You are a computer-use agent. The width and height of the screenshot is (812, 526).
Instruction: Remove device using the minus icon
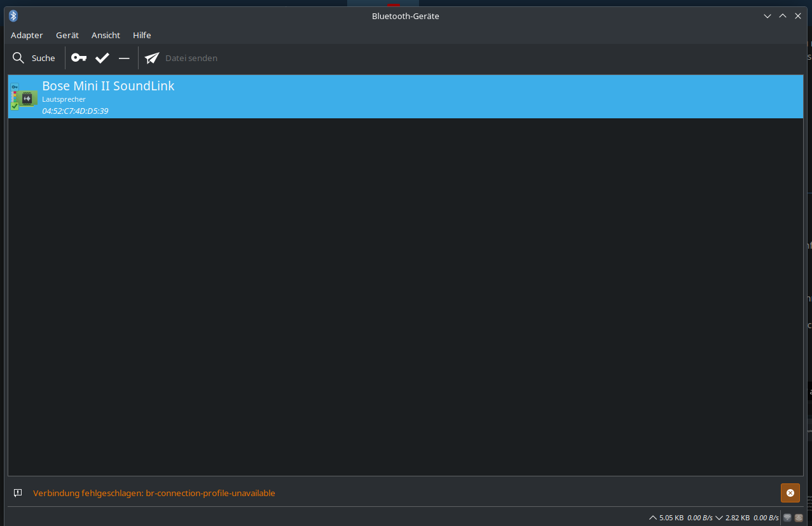[x=124, y=58]
